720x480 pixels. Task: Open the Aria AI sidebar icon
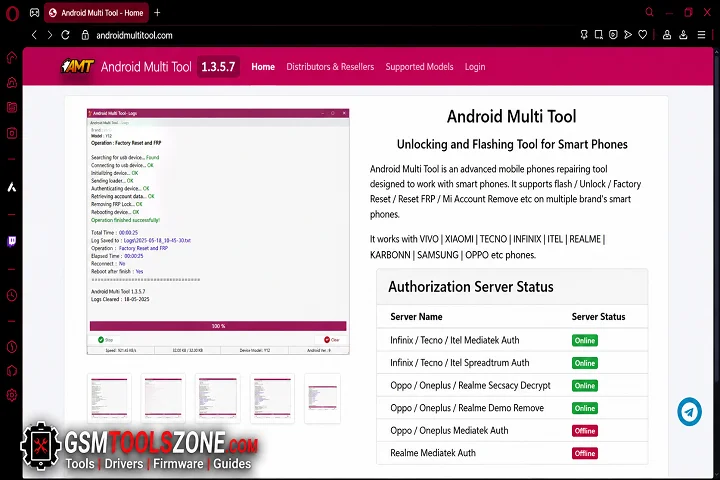(x=12, y=187)
